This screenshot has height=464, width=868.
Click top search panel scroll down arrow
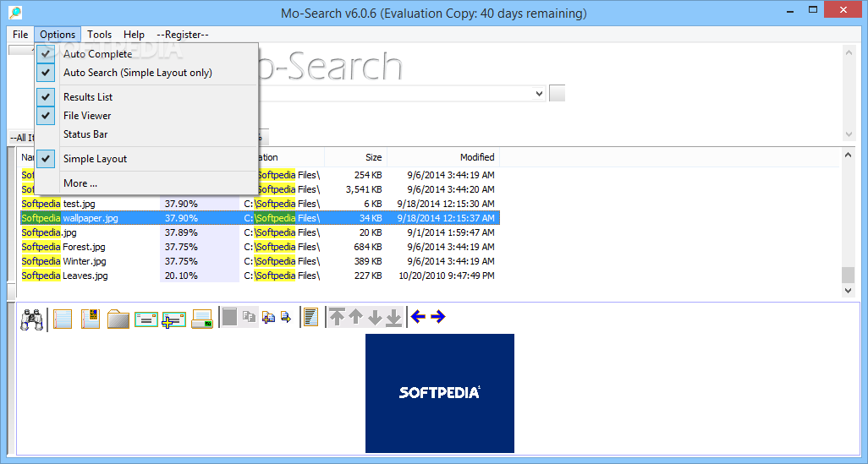[849, 134]
